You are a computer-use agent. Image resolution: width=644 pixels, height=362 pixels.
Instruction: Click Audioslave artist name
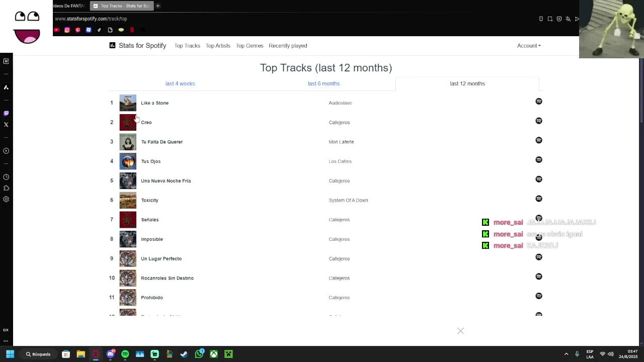340,103
